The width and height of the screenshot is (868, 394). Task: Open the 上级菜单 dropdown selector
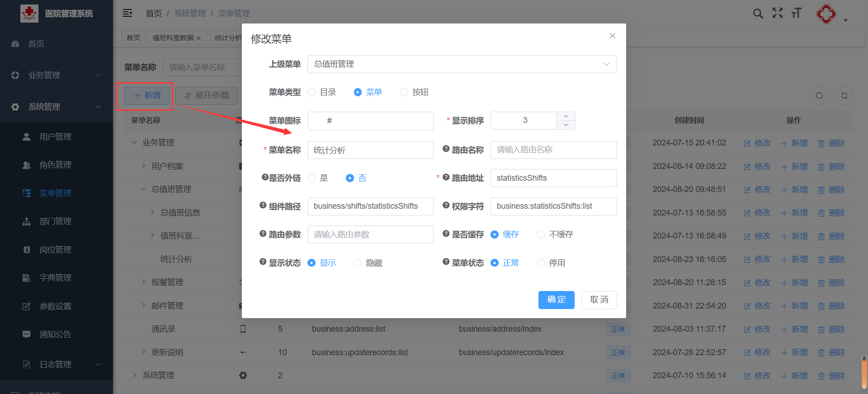[462, 64]
